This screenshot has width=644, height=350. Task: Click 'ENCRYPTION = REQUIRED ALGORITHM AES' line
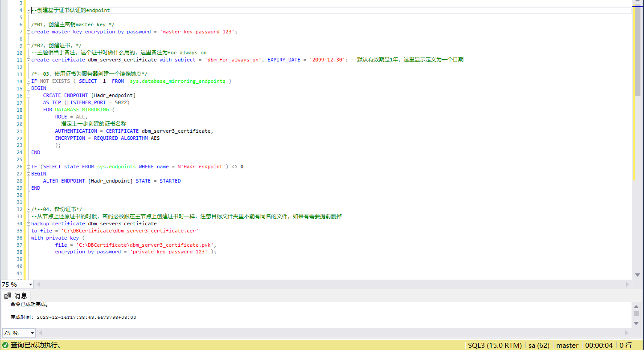click(x=107, y=138)
